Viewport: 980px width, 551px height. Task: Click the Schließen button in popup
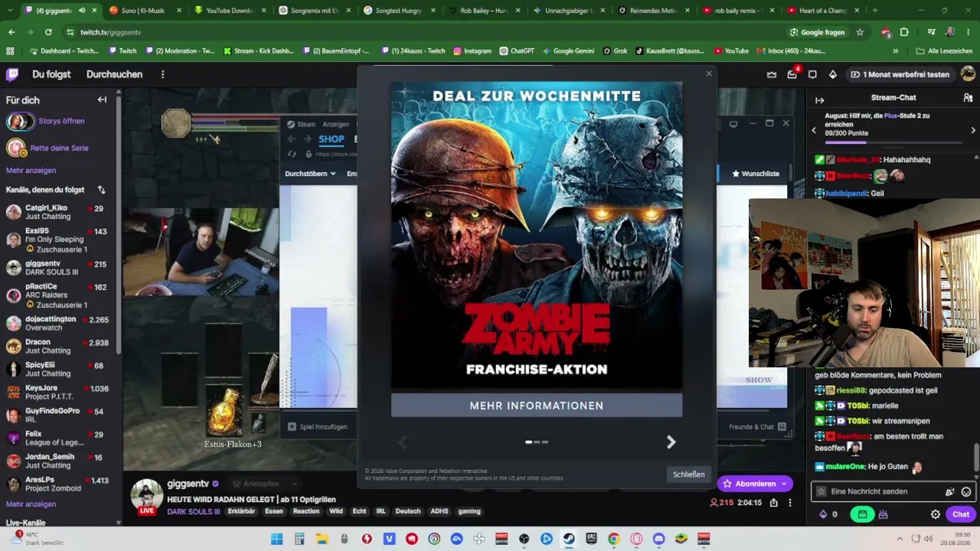tap(688, 474)
